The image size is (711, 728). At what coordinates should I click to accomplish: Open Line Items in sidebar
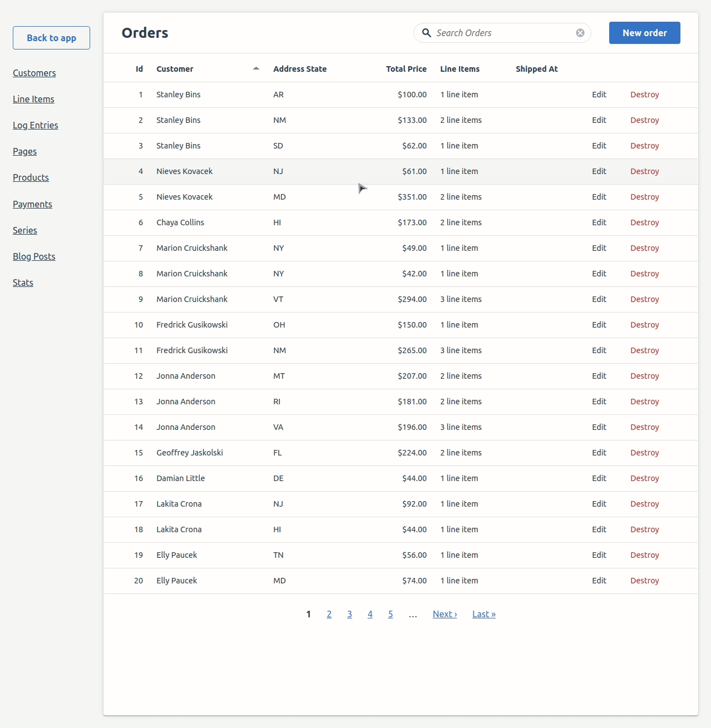tap(33, 99)
